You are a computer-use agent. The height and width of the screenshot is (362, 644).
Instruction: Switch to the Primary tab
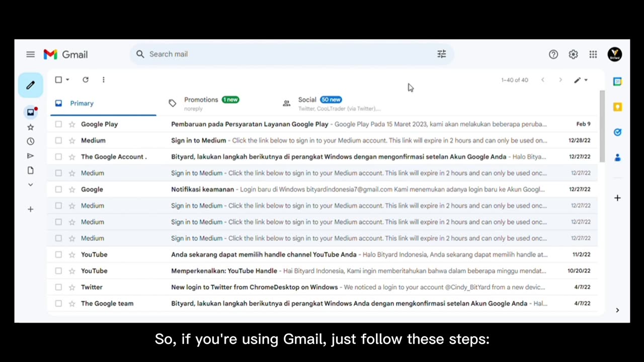click(102, 103)
